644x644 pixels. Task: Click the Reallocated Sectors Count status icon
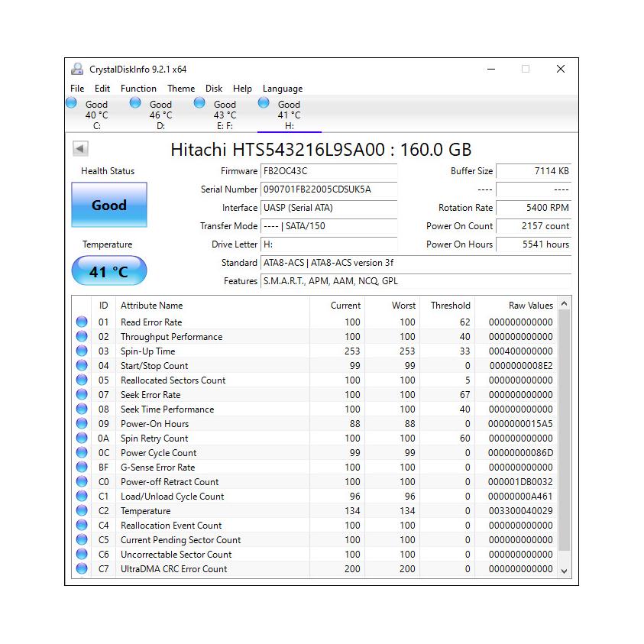click(x=82, y=380)
